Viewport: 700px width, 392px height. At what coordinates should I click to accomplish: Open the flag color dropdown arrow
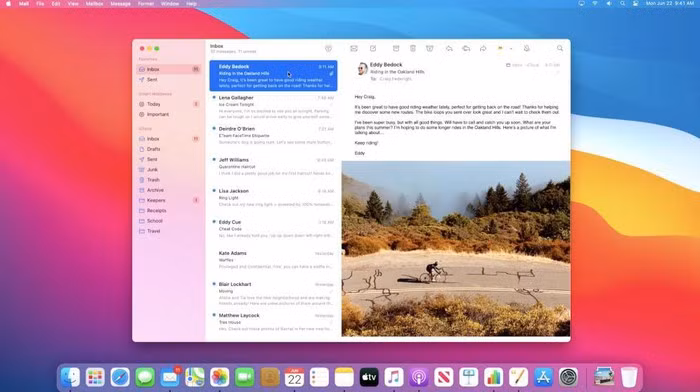(x=511, y=48)
